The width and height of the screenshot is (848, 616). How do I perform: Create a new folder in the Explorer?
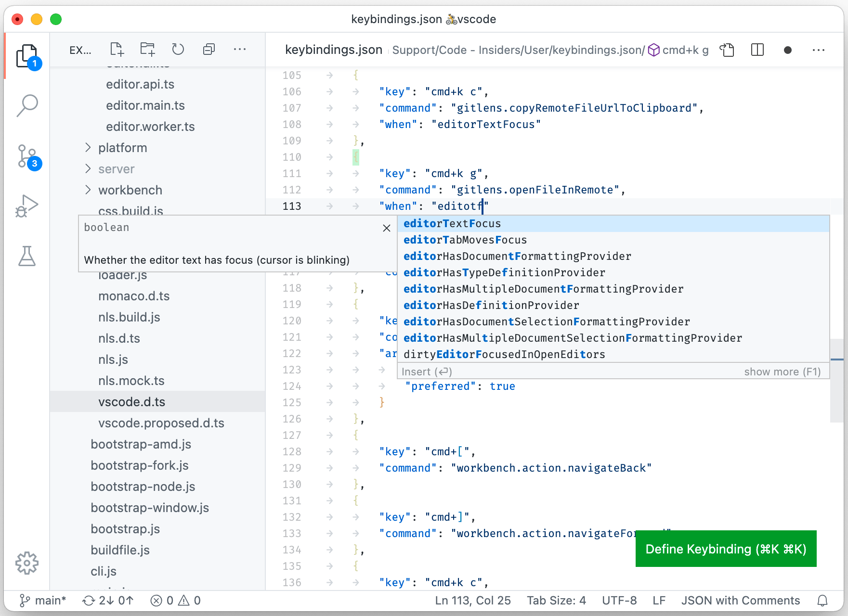click(x=147, y=49)
